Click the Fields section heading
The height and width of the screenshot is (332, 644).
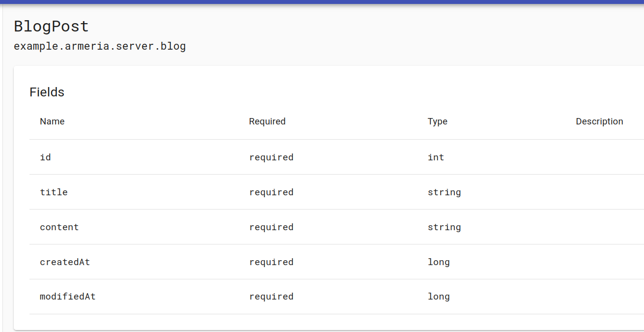(x=47, y=92)
